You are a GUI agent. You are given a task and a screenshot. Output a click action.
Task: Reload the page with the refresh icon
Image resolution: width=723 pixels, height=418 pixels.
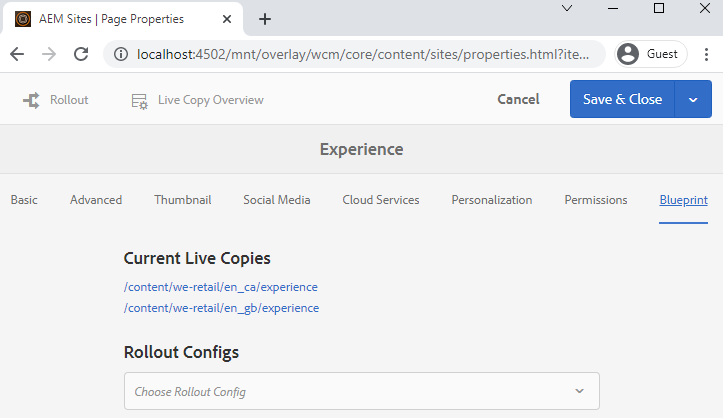point(82,54)
